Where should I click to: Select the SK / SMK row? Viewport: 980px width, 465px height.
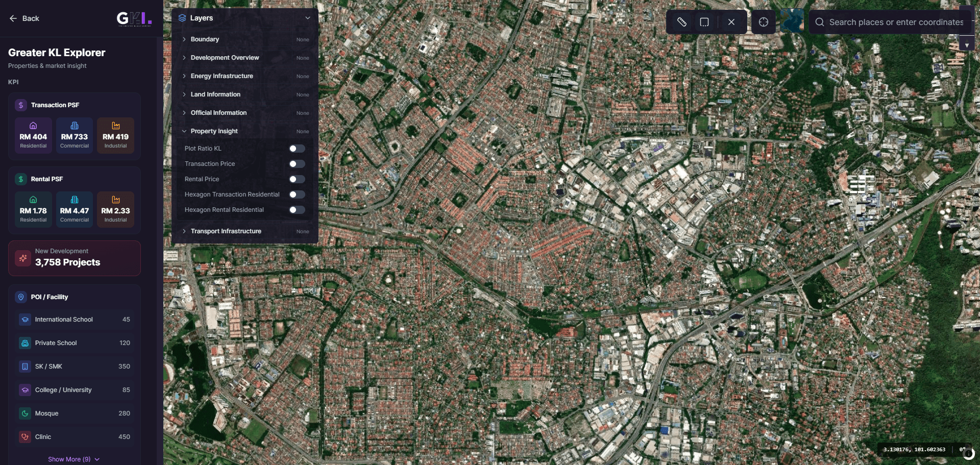tap(75, 366)
